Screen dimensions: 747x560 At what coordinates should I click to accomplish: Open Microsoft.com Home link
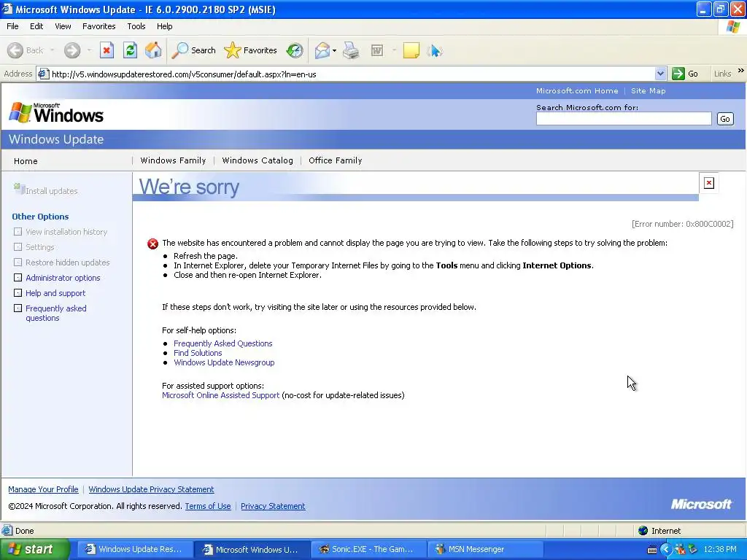(x=577, y=90)
